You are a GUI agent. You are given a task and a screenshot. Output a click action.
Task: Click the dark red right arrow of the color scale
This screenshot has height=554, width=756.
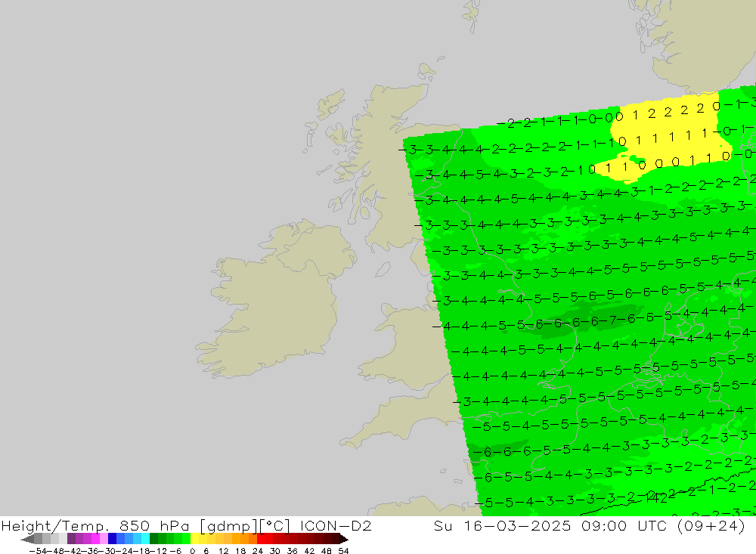(344, 539)
